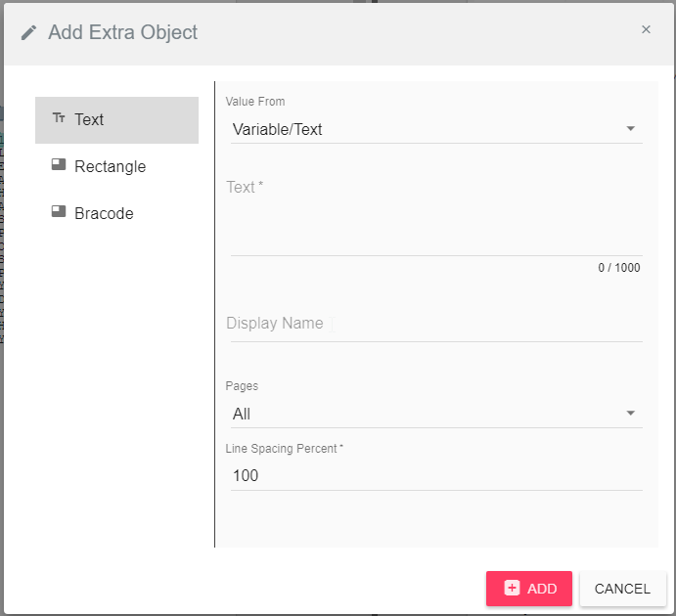Switch to the Bracode object type
676x616 pixels.
point(116,214)
